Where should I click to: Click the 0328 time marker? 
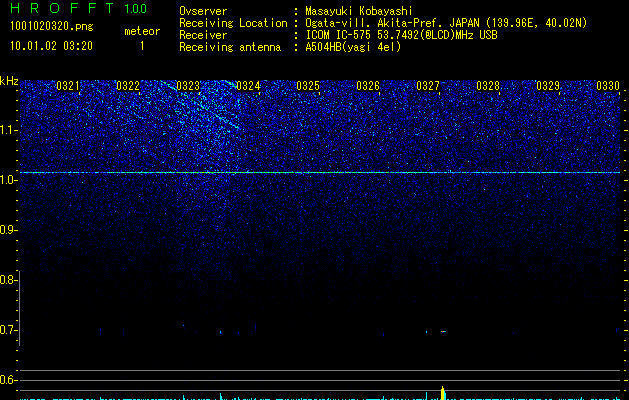point(488,86)
